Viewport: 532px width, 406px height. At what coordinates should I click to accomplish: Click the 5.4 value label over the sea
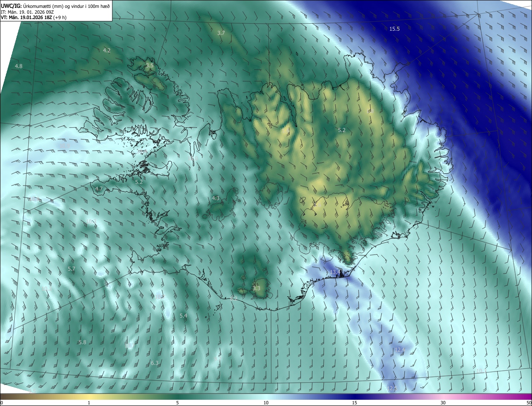click(x=183, y=316)
